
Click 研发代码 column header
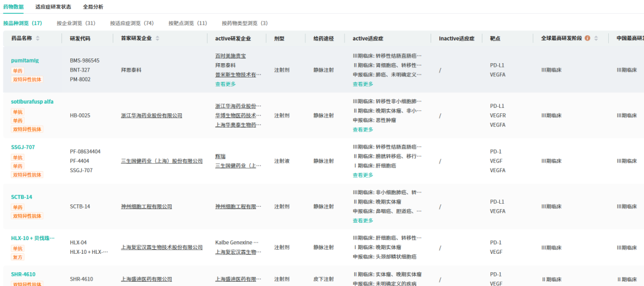pos(80,39)
